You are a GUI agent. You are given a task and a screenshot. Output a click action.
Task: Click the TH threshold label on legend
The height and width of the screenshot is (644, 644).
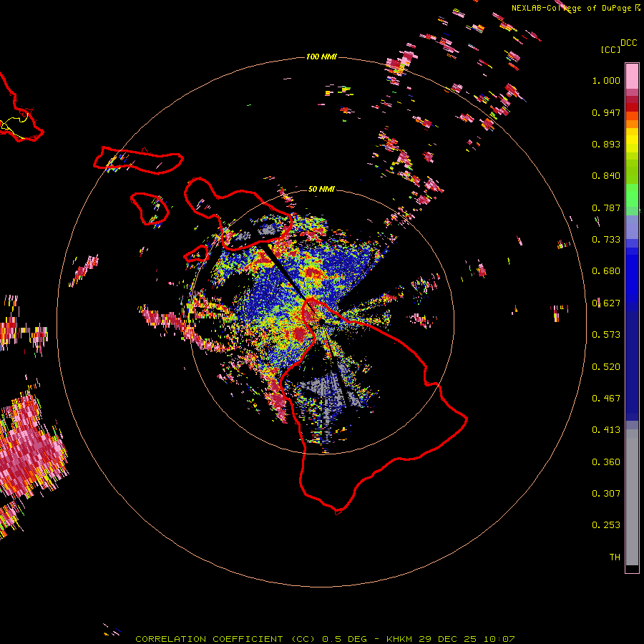pos(615,557)
